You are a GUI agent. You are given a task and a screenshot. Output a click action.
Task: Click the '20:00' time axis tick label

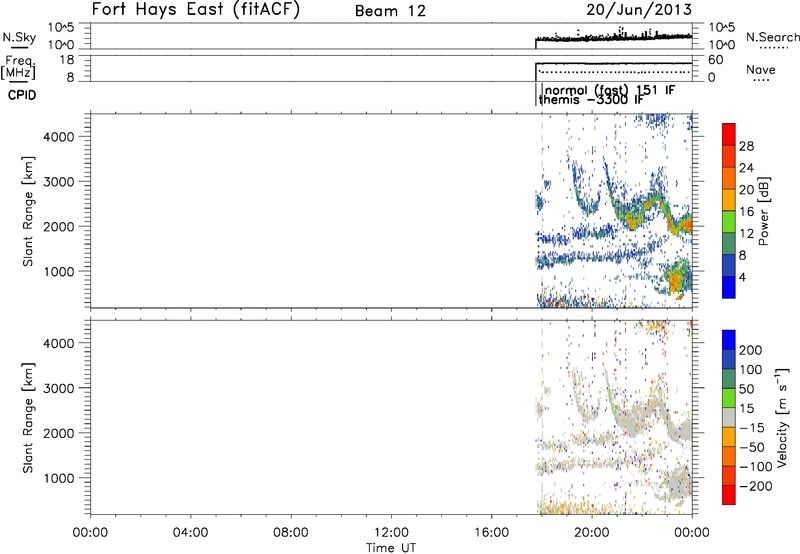click(592, 533)
